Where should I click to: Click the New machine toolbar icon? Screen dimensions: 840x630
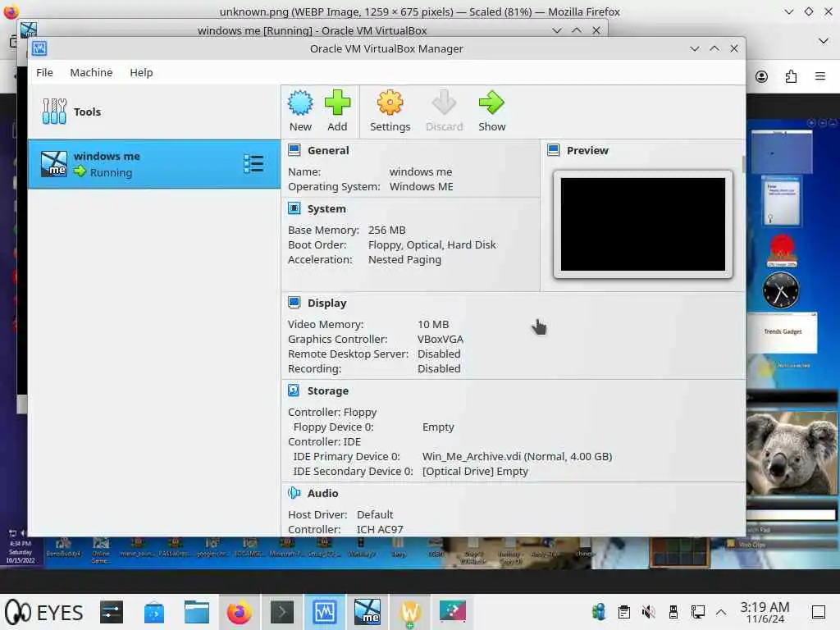[300, 103]
